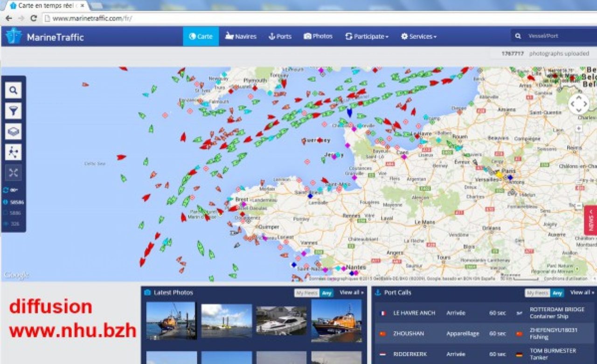Click the camera icon beside Latest Photos

[x=147, y=293]
